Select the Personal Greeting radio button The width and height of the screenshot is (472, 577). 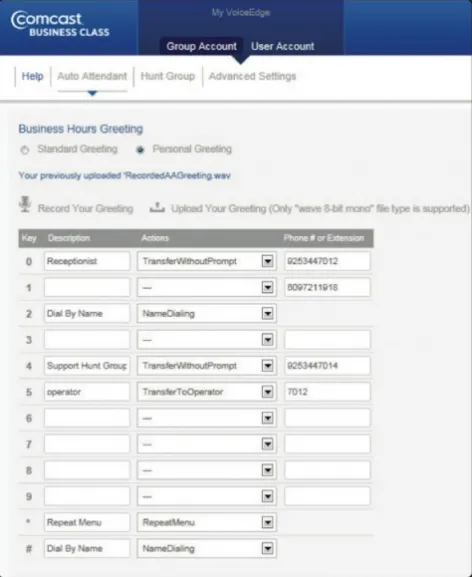[140, 150]
